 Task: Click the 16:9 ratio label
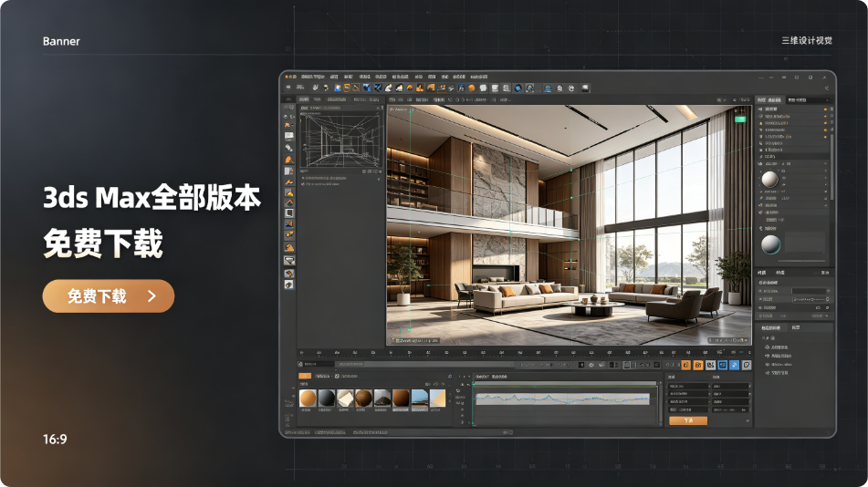click(x=55, y=440)
